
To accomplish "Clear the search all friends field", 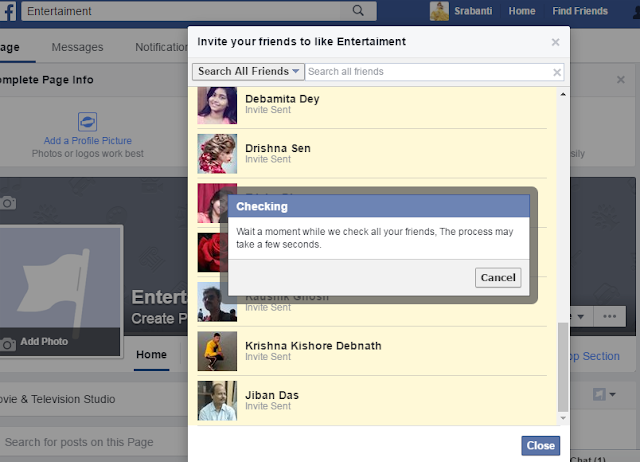I will click(557, 72).
